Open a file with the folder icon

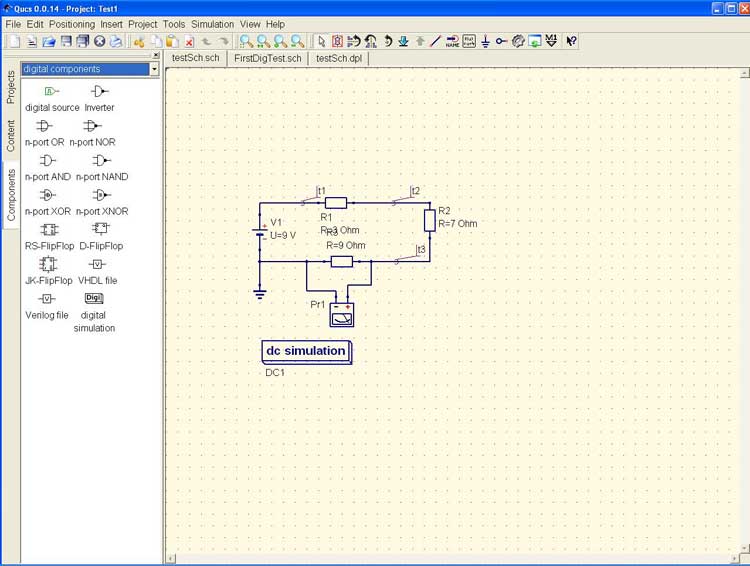pos(49,42)
